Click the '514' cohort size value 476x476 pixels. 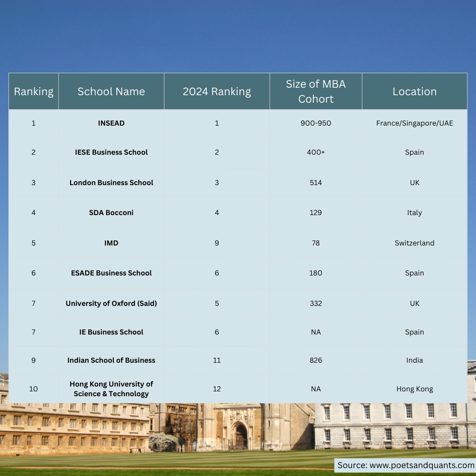coord(316,183)
